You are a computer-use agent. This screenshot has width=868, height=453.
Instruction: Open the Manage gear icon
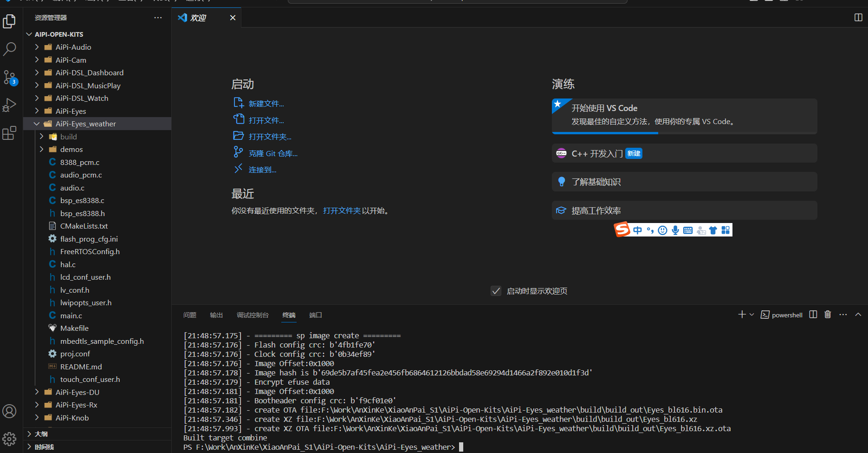click(9, 439)
